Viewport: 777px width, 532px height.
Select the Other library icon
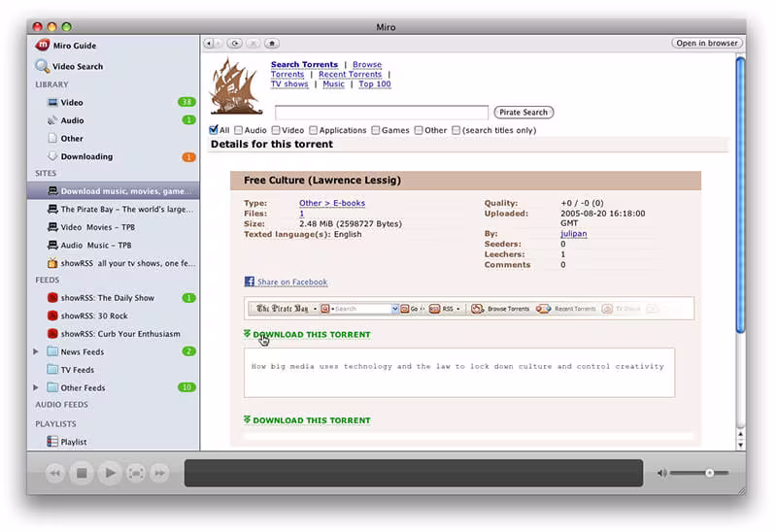52,138
